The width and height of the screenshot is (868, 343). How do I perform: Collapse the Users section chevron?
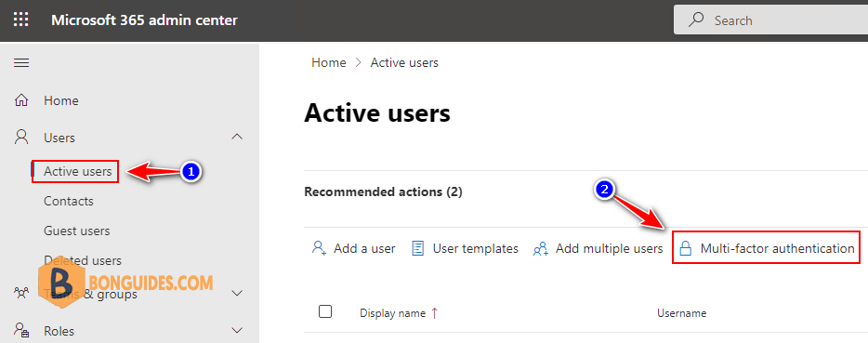[237, 137]
